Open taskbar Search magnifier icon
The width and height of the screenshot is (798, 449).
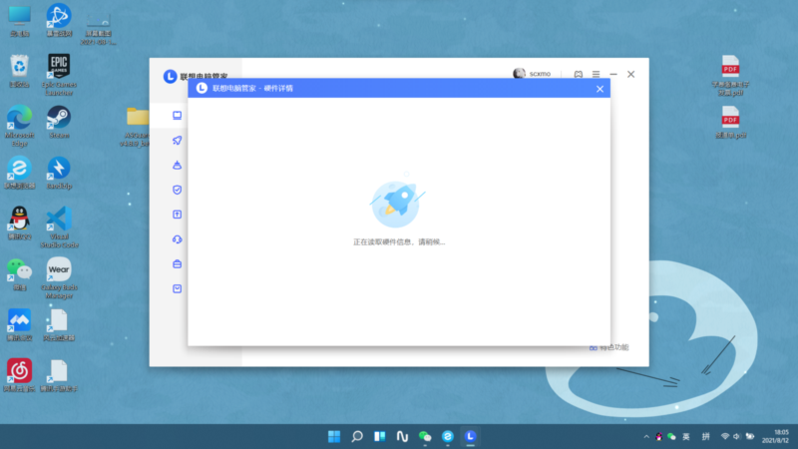click(357, 437)
